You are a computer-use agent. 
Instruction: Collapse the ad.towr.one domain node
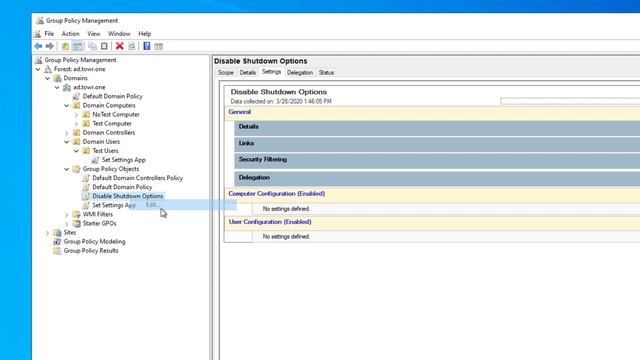[x=57, y=87]
